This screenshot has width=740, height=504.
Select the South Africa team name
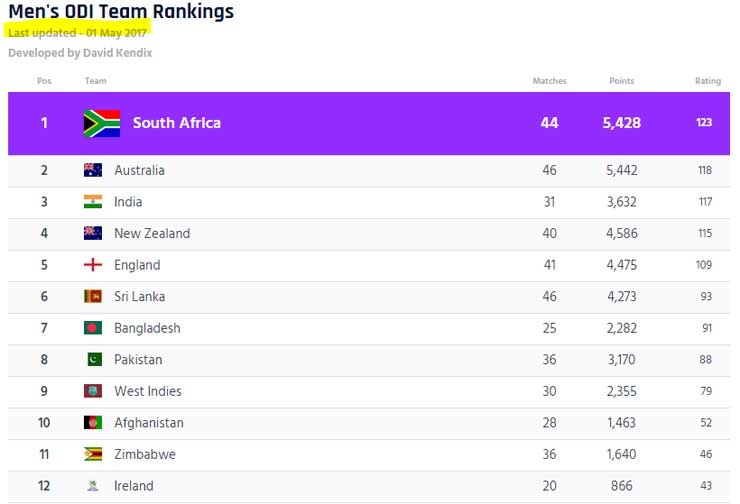pos(176,123)
